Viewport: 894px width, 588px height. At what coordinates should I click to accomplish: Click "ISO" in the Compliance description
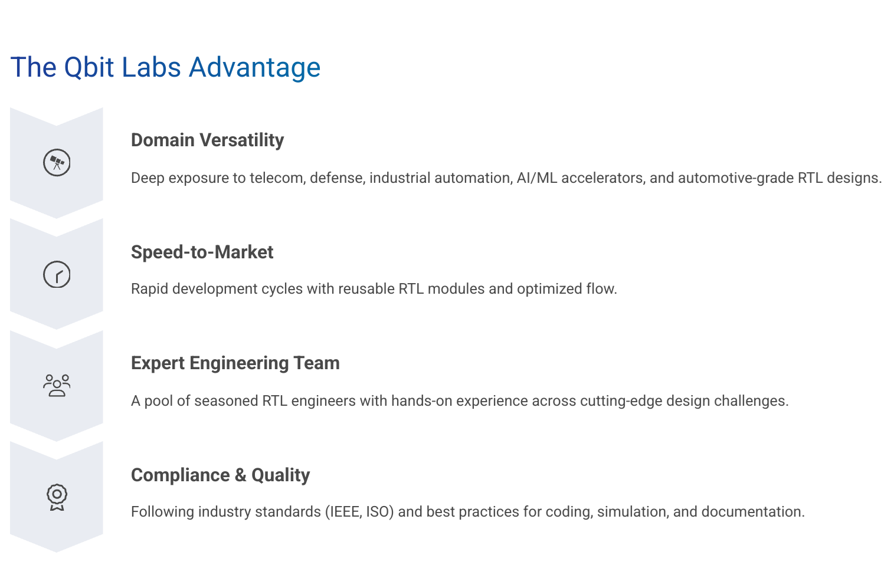378,512
